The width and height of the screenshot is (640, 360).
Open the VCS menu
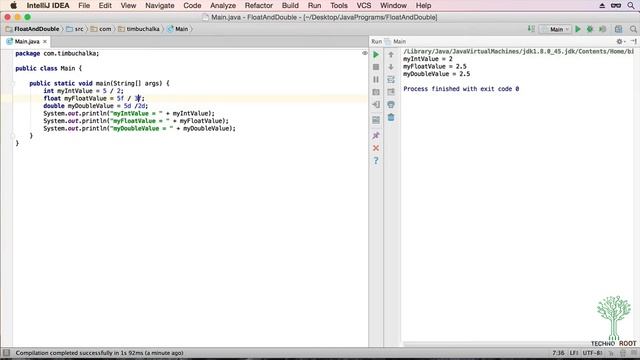364,6
